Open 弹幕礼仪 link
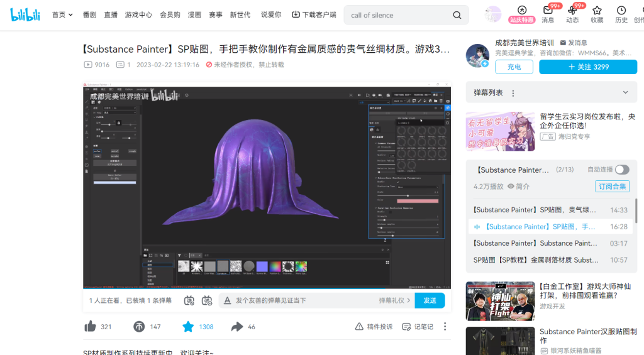 [x=395, y=300]
